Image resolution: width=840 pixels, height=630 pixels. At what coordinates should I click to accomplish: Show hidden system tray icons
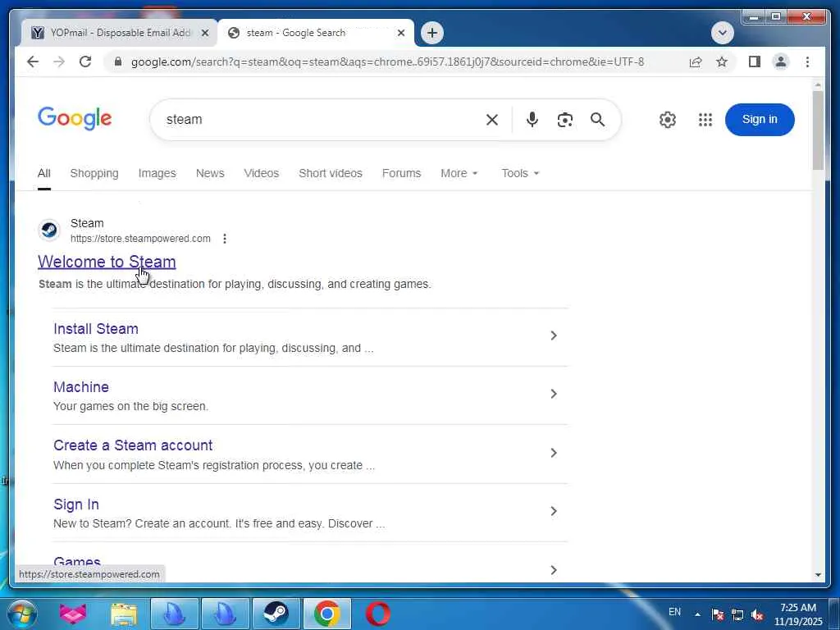(697, 614)
